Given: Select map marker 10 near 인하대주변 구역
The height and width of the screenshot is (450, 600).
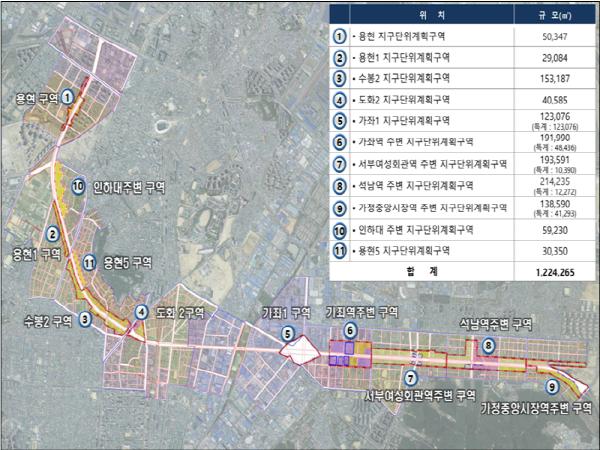Looking at the screenshot, I should pyautogui.click(x=78, y=185).
